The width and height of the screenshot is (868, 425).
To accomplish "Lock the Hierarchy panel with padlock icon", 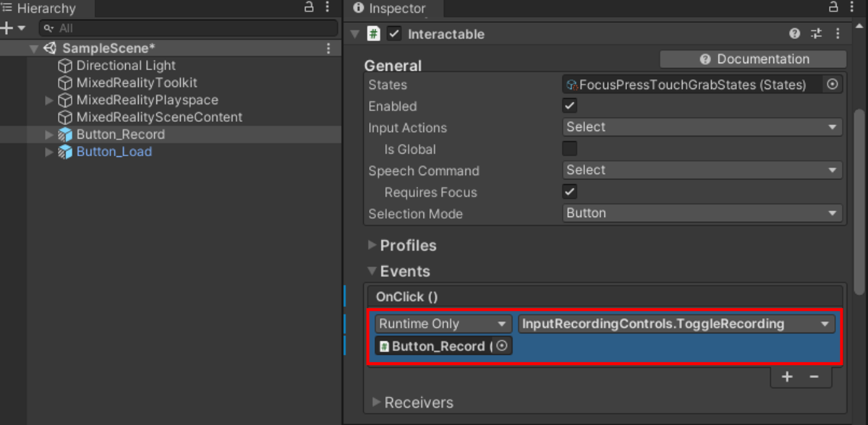I will pos(310,8).
